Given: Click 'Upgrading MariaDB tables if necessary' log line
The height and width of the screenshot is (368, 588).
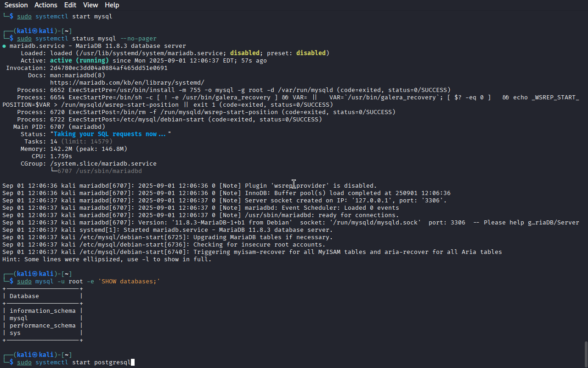Looking at the screenshot, I should pyautogui.click(x=168, y=237).
